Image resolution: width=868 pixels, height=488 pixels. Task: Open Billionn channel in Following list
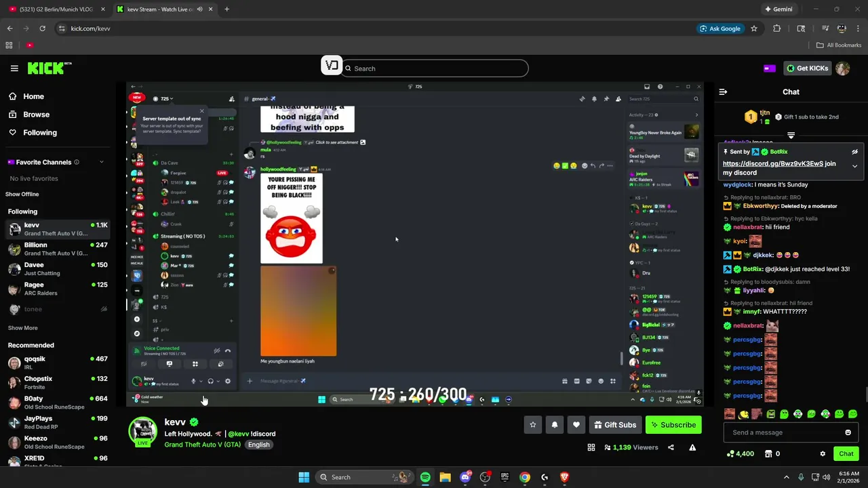tap(58, 249)
